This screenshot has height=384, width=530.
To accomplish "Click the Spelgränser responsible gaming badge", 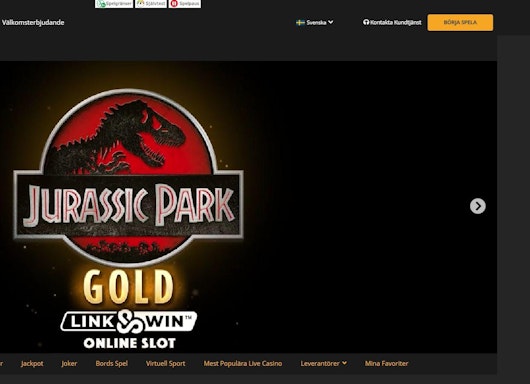I will click(114, 4).
